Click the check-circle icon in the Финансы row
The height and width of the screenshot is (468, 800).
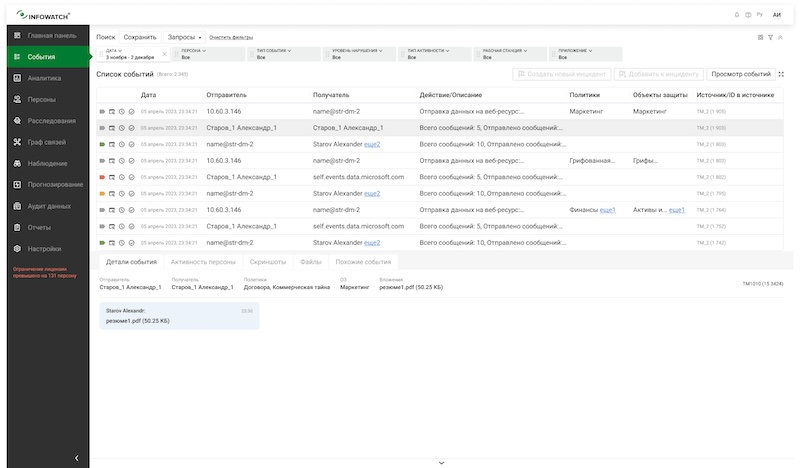point(131,210)
